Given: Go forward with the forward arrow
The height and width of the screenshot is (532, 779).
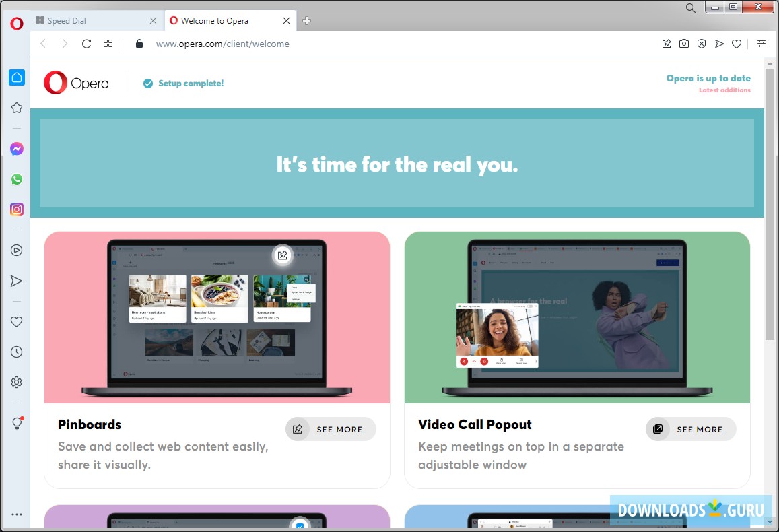Looking at the screenshot, I should coord(65,44).
